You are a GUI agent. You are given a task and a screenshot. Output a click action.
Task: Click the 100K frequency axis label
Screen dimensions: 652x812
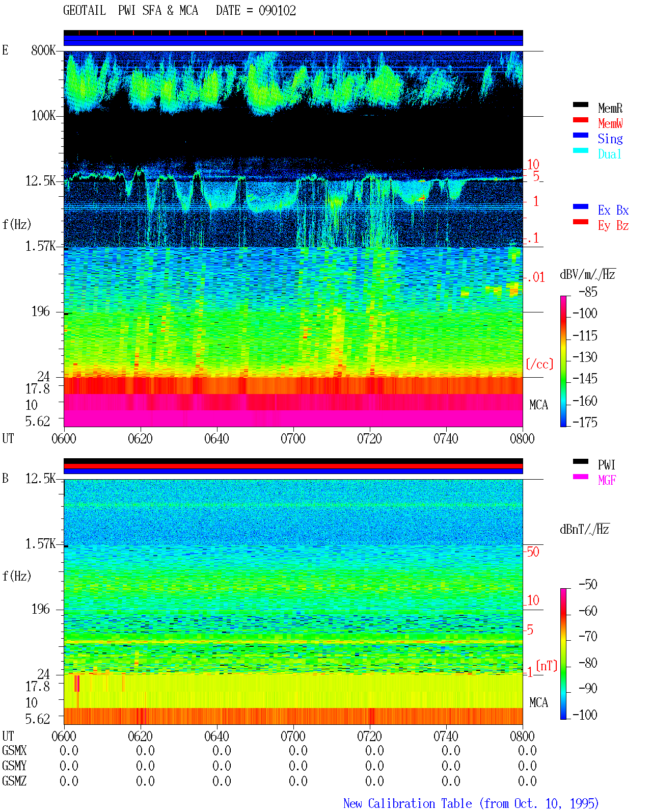(43, 116)
